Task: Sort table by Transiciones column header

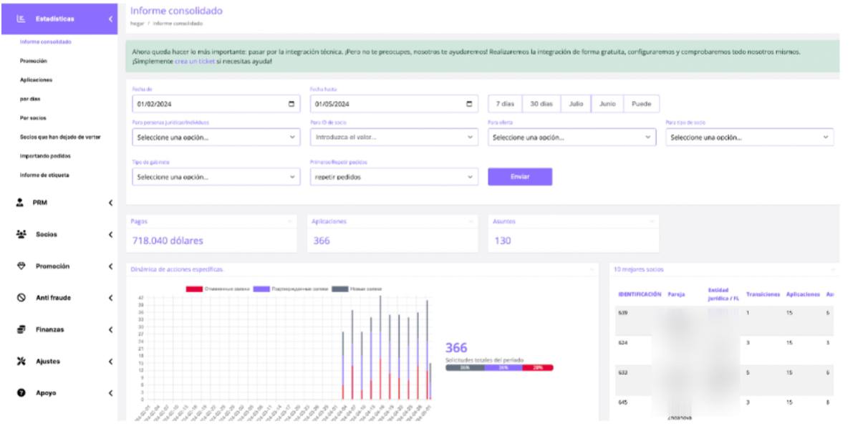Action: (763, 294)
